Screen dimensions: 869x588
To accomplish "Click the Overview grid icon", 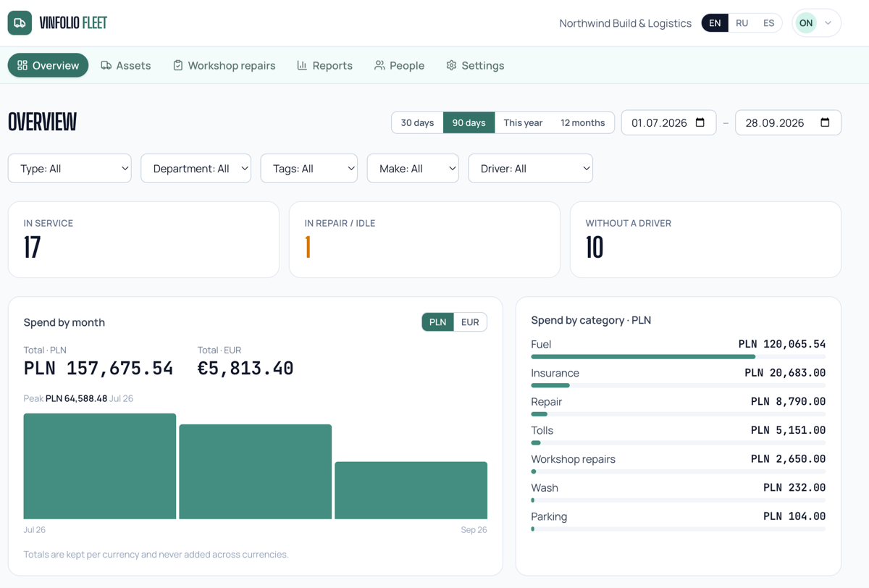I will coord(22,65).
